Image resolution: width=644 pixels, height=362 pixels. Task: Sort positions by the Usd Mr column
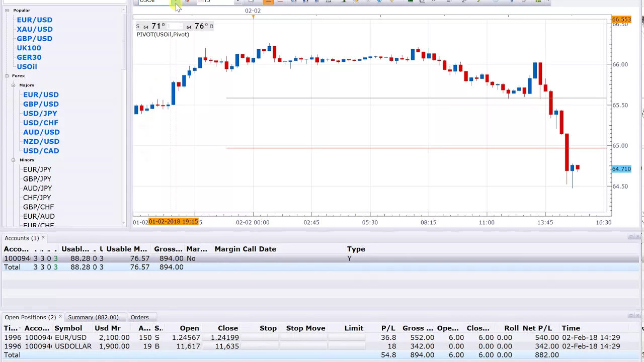(108, 328)
